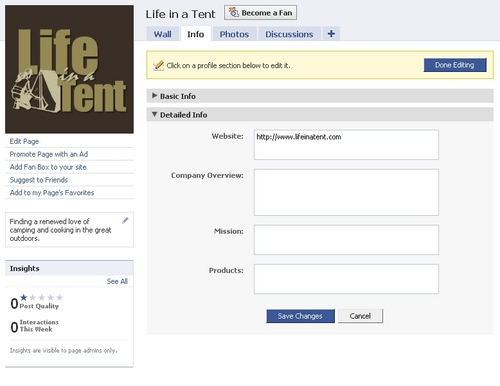Save Changes to detailed info

pos(300,316)
